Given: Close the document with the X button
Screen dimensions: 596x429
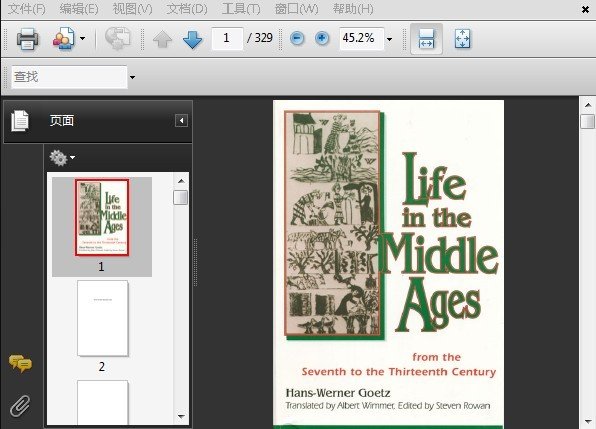Looking at the screenshot, I should [585, 9].
